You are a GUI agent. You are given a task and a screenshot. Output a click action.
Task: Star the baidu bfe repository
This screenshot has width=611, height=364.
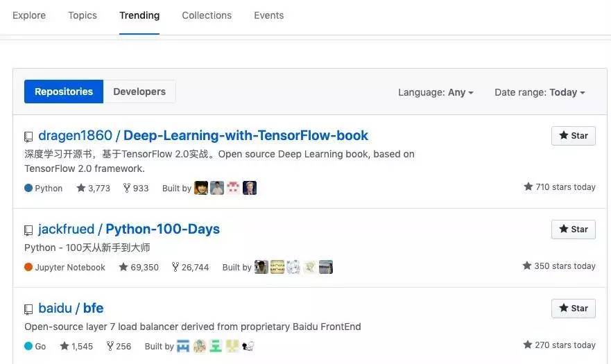pos(573,309)
